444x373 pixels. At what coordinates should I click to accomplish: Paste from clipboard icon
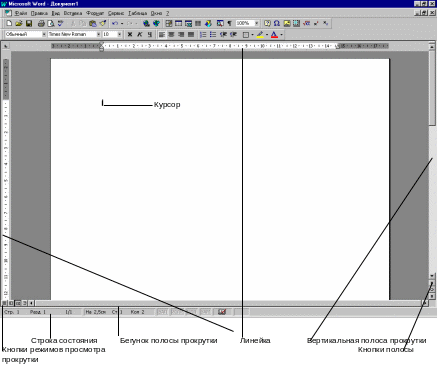tap(93, 23)
